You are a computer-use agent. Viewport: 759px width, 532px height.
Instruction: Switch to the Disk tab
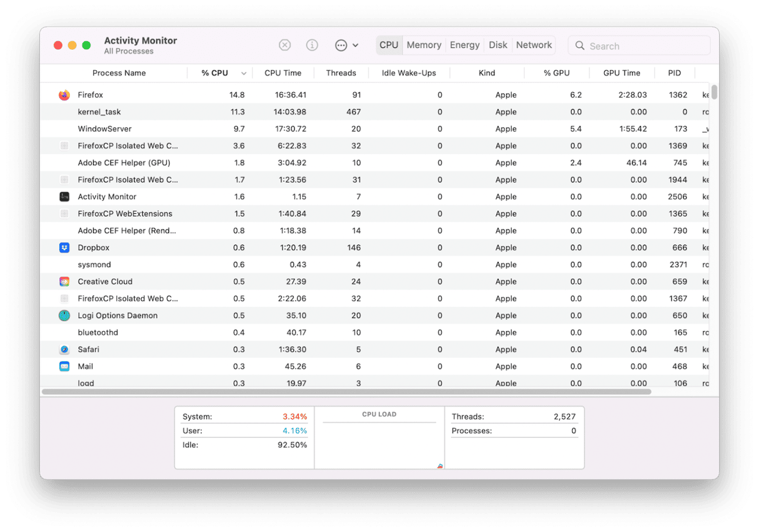tap(498, 45)
